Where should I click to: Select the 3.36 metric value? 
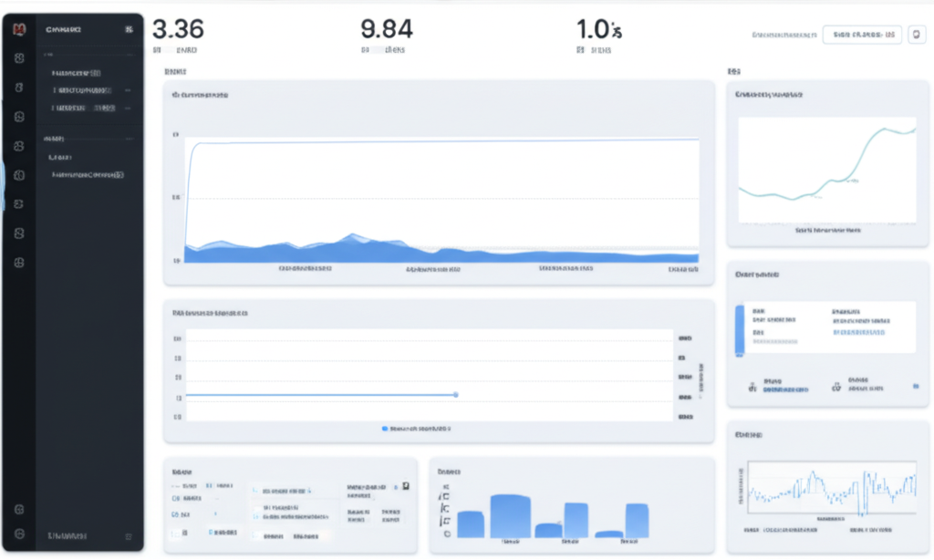178,29
